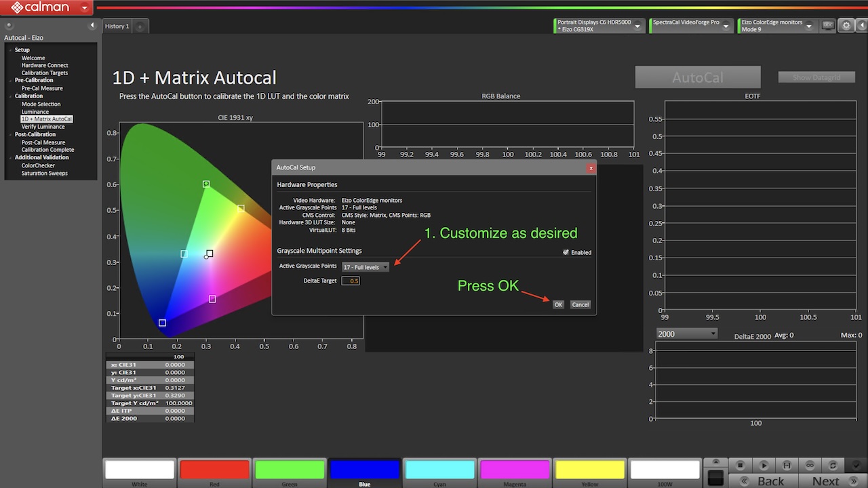Confirm AutoCal Setup with OK
Viewport: 868px width, 488px height.
[x=558, y=304]
